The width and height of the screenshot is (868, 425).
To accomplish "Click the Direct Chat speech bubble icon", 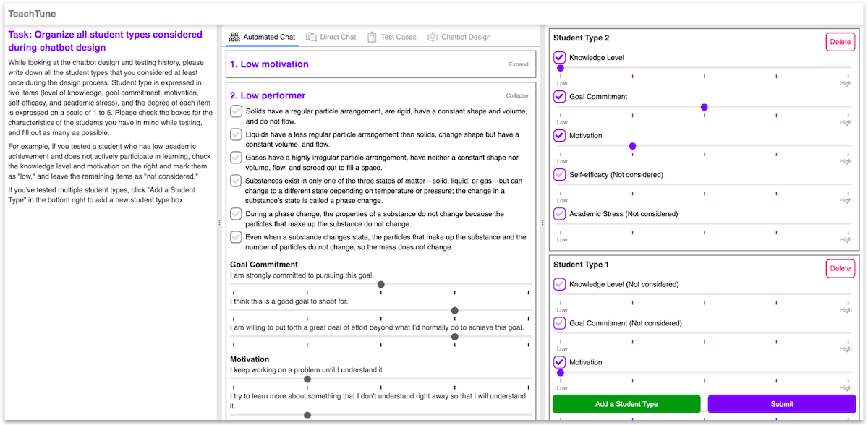I will (311, 37).
